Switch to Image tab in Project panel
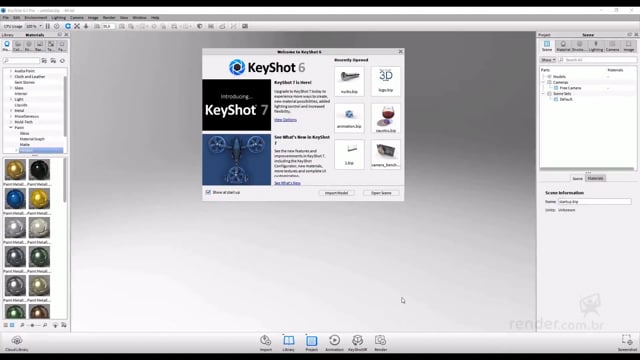 point(629,46)
